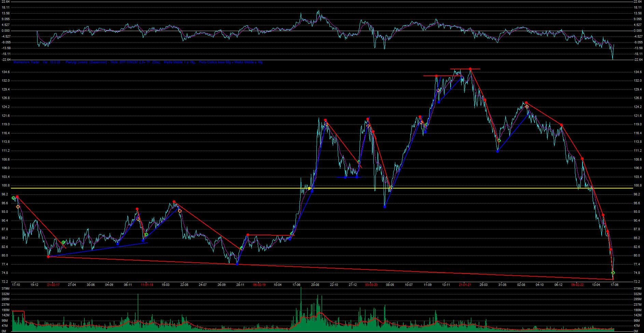Click the blue dot at the 28-11 price bottom
This screenshot has height=333, width=644.
pos(237,264)
